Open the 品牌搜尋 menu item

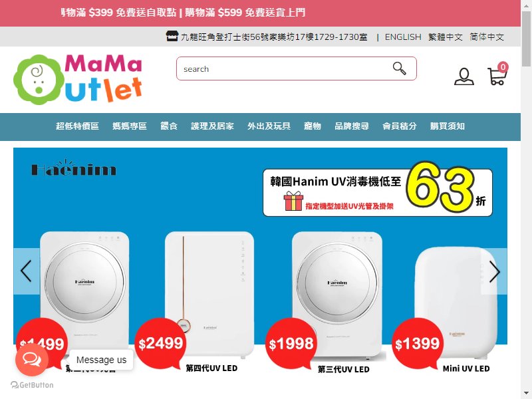coord(352,126)
